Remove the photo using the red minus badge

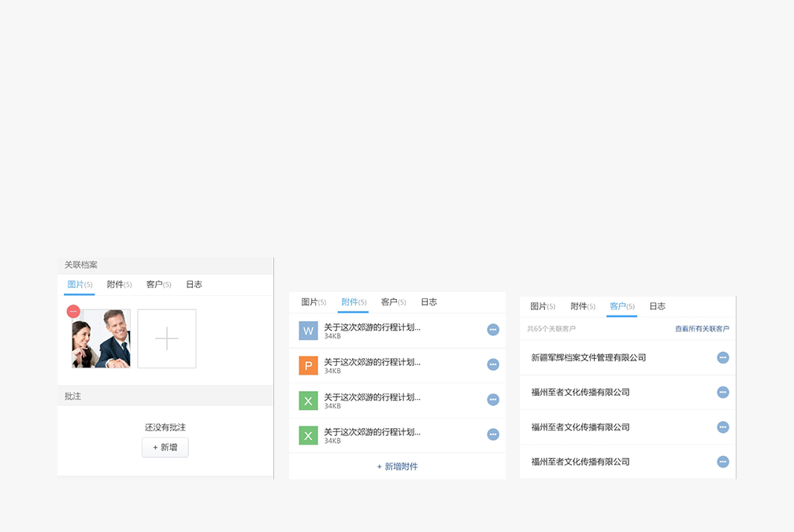tap(73, 312)
